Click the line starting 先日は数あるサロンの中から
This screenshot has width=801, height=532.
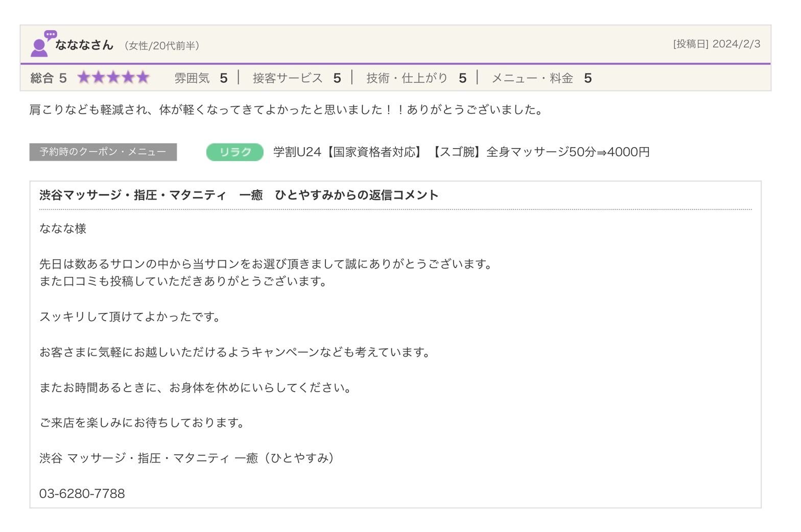click(x=267, y=264)
